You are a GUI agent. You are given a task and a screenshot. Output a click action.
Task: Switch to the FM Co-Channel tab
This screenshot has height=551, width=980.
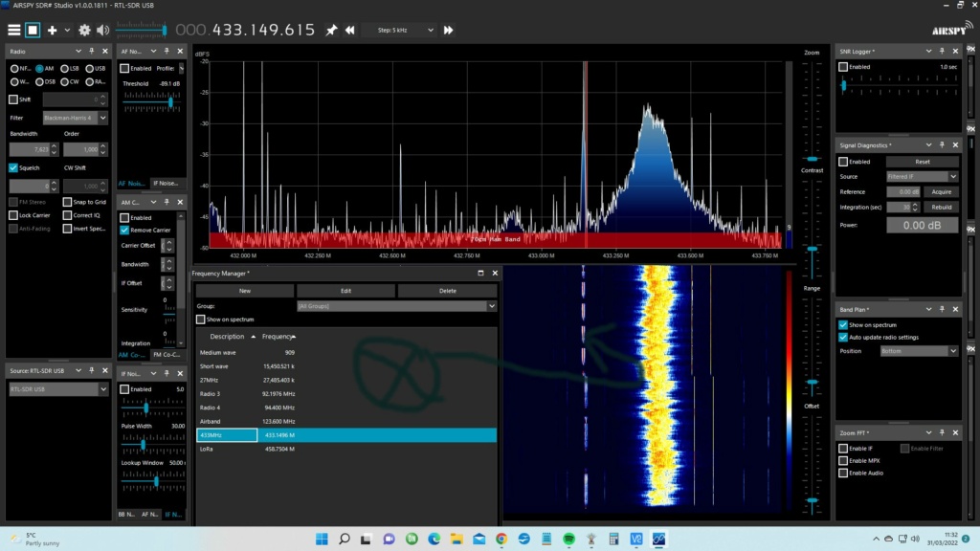[167, 354]
